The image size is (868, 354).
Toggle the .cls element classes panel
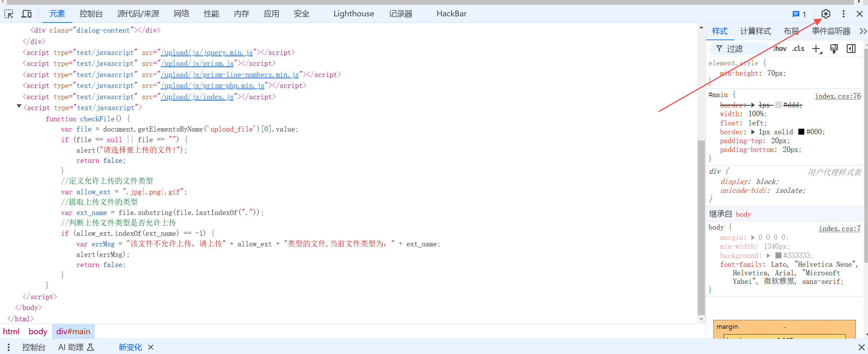(798, 49)
